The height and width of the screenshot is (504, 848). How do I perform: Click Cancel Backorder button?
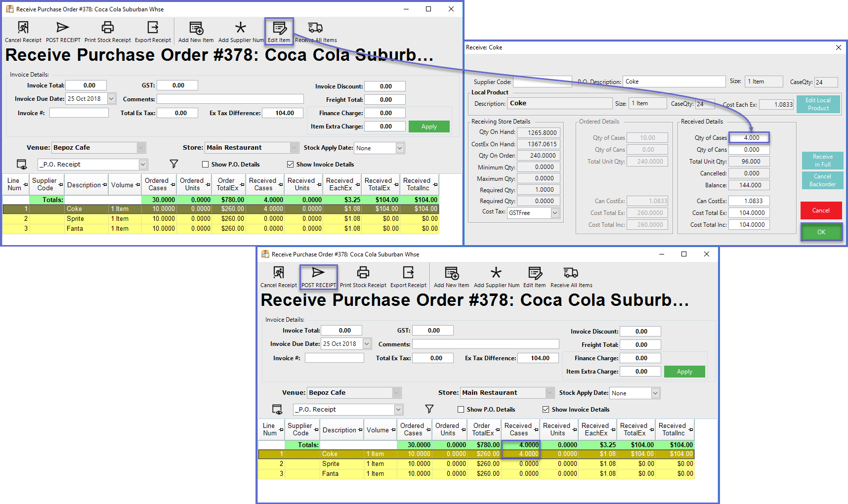pyautogui.click(x=822, y=180)
